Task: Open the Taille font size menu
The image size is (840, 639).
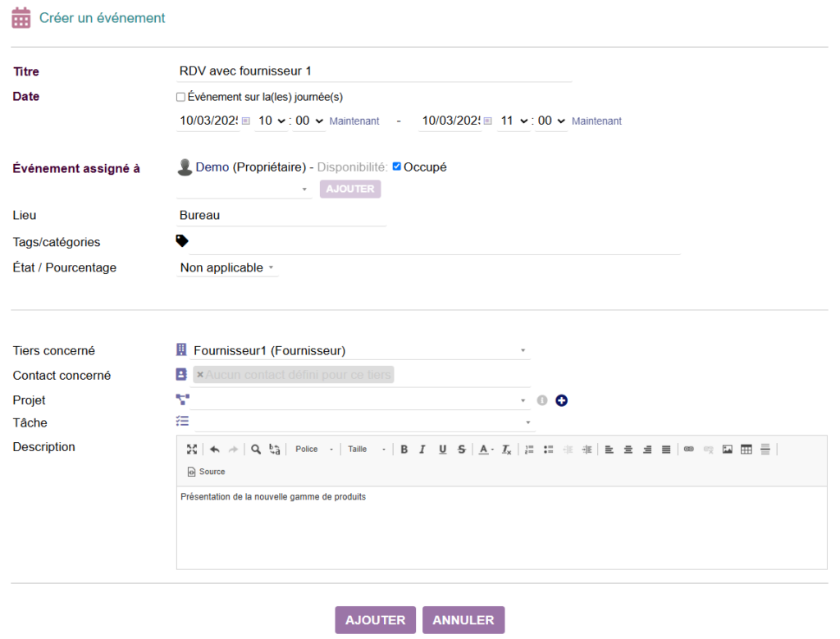Action: [366, 450]
